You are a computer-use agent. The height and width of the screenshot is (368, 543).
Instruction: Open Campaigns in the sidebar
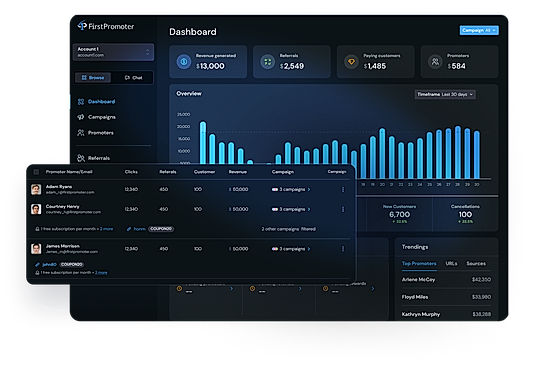coord(101,117)
